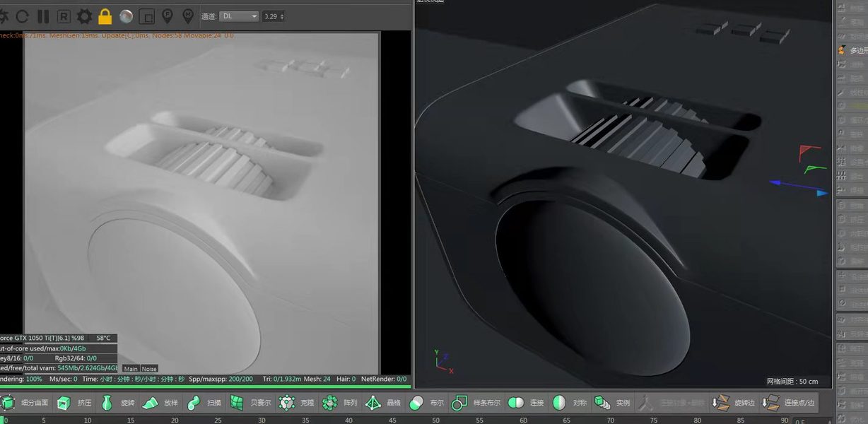The height and width of the screenshot is (424, 868).
Task: Click the 0.29 value stepper arrows
Action: pos(283,16)
